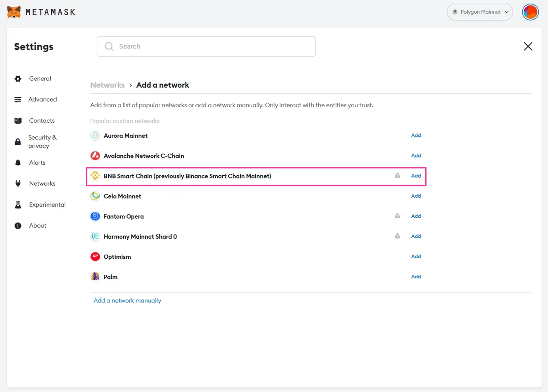Add the Optimism network
This screenshot has width=548, height=392.
coord(416,256)
